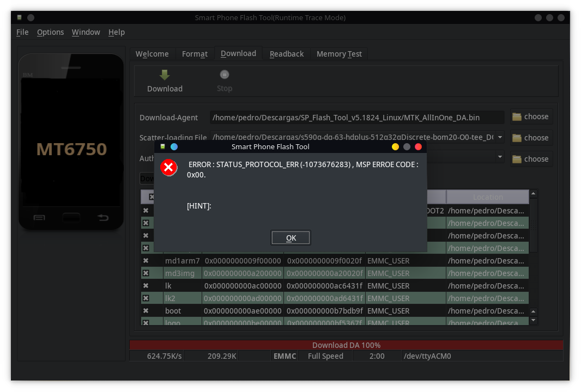Toggle the select-all checkbox in table header
The width and height of the screenshot is (581, 392).
coord(151,197)
